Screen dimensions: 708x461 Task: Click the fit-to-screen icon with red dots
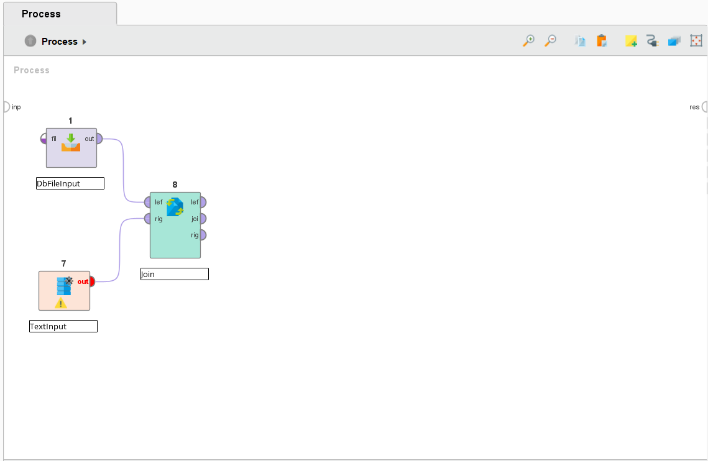[x=696, y=41]
